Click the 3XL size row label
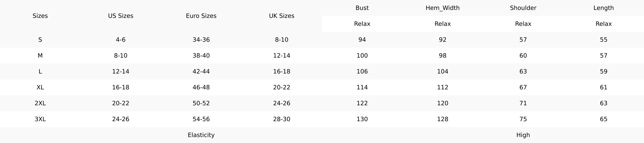This screenshot has width=644, height=143. pyautogui.click(x=40, y=119)
